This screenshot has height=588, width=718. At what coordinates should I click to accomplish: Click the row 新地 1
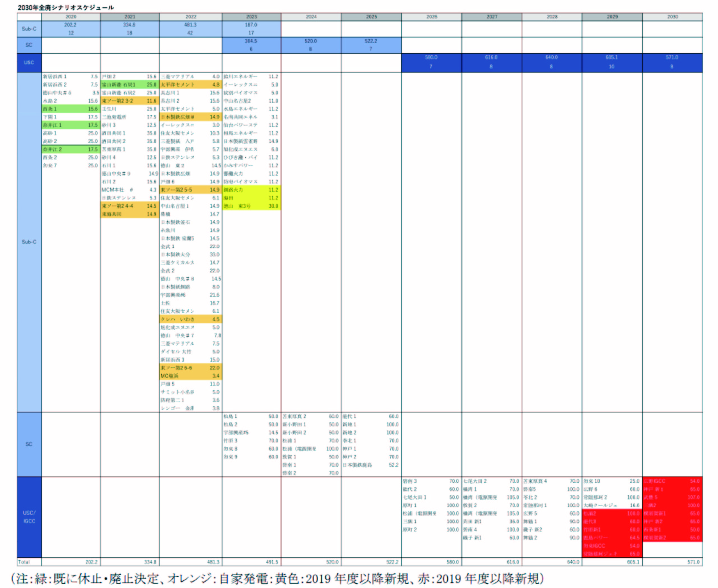coord(371,424)
